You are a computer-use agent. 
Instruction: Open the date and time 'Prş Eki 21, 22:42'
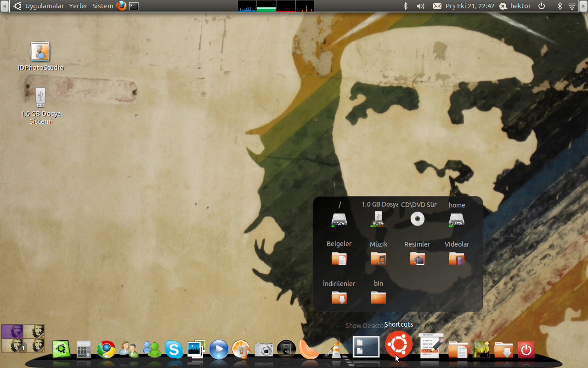[x=470, y=6]
